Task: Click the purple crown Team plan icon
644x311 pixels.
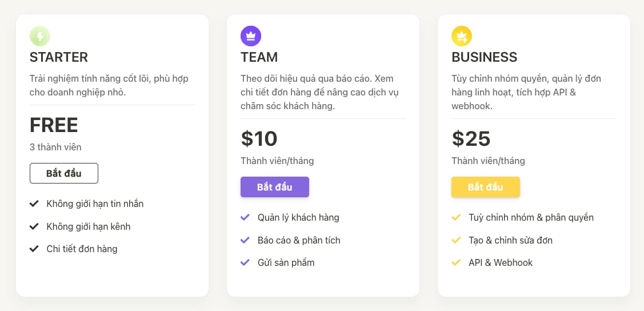Action: pos(251,36)
